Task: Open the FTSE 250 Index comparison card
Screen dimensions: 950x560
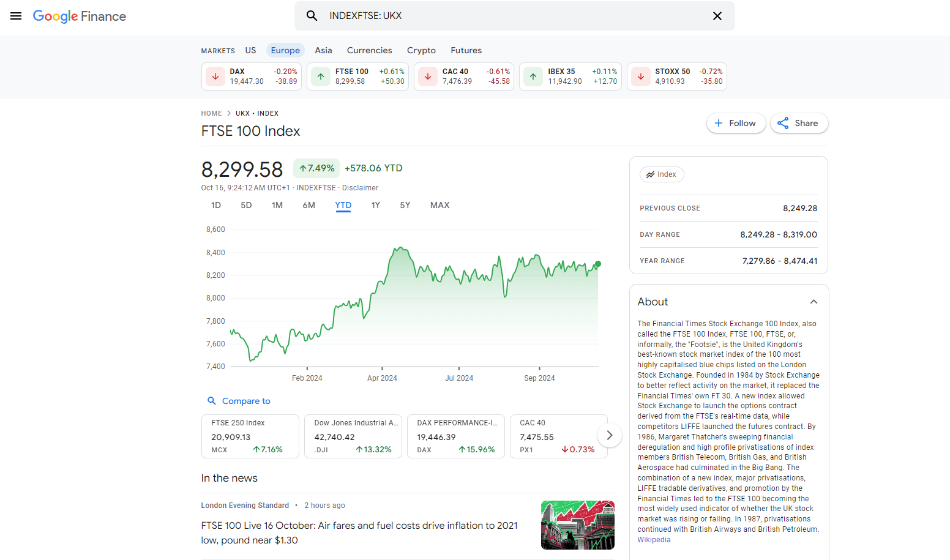Action: point(250,436)
